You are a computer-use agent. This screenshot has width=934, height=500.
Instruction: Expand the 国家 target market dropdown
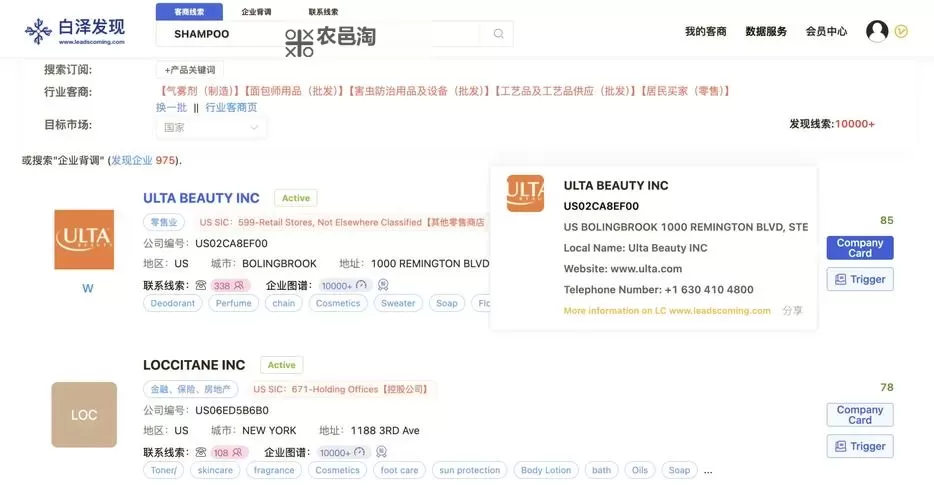[x=211, y=128]
